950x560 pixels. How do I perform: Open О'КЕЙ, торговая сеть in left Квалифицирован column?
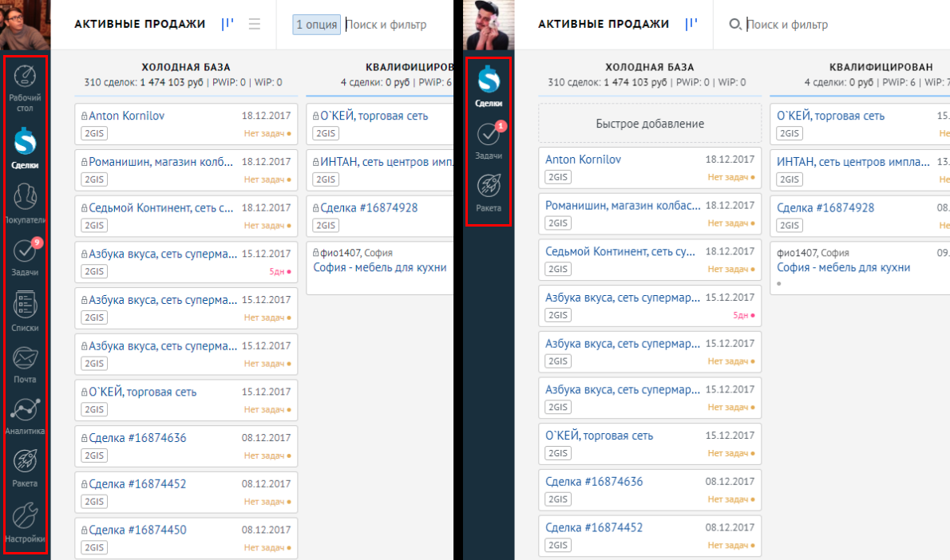point(374,116)
